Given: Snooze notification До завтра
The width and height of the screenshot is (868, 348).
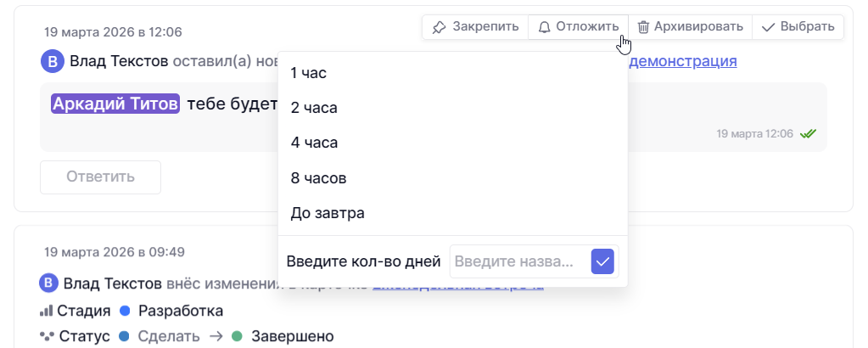Looking at the screenshot, I should coord(328,213).
